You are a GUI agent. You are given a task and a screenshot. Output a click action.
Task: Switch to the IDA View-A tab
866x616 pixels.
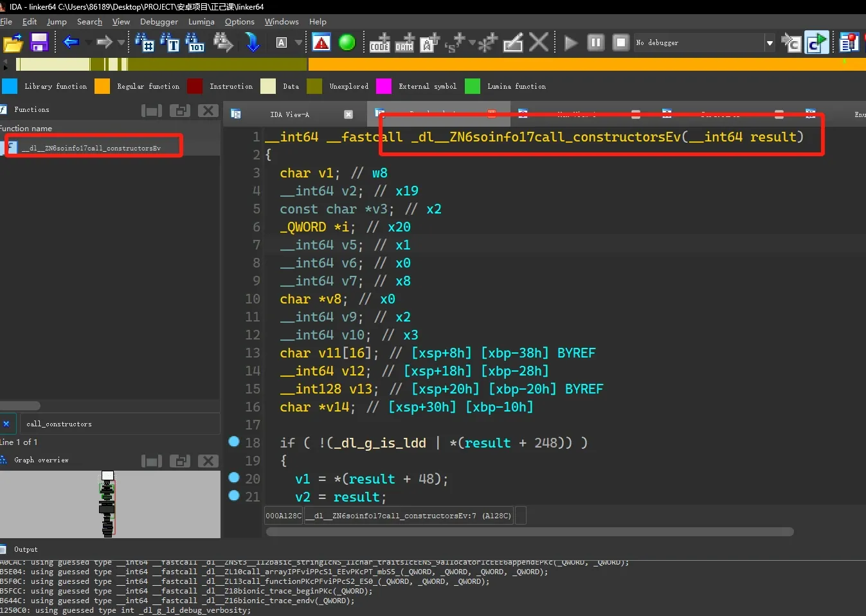point(289,114)
